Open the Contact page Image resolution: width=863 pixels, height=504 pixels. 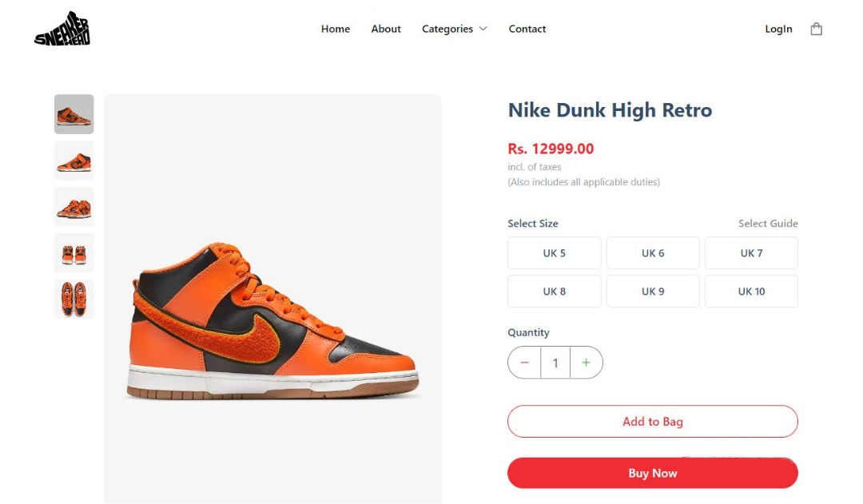[527, 29]
